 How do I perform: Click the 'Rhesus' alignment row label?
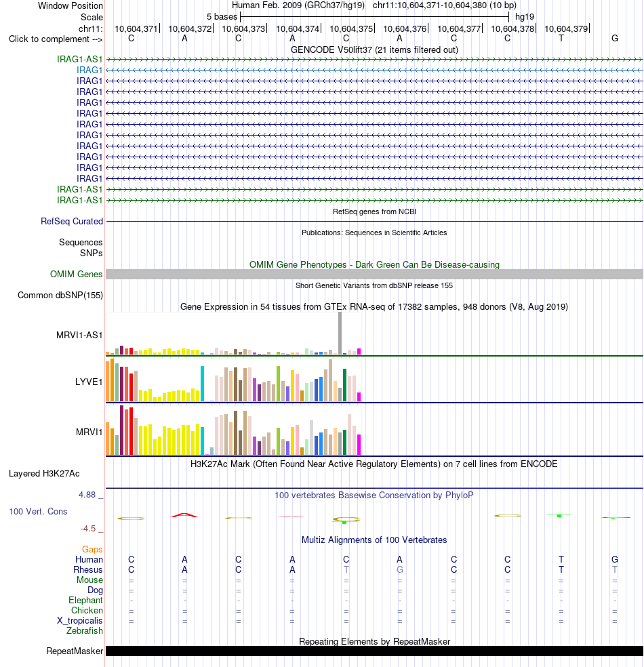click(88, 569)
